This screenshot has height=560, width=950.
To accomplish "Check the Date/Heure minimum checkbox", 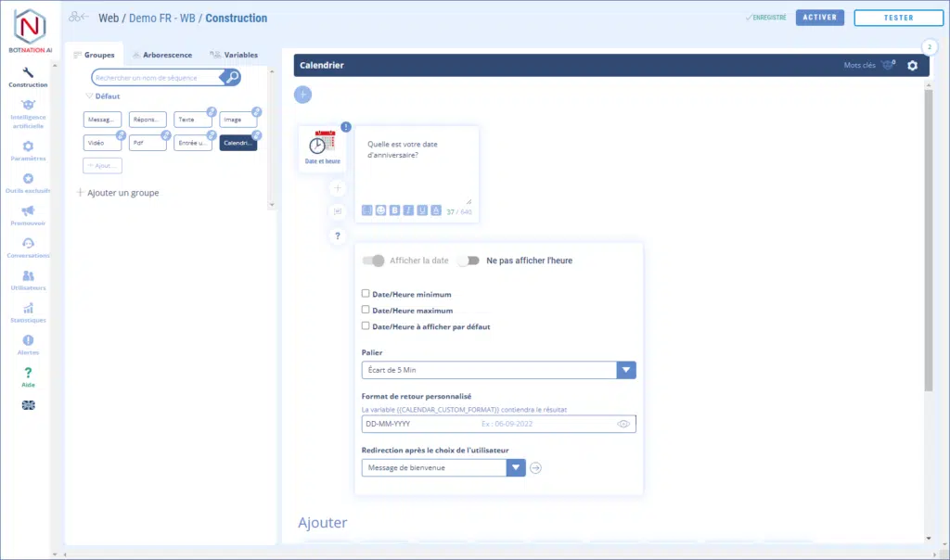I will click(366, 294).
